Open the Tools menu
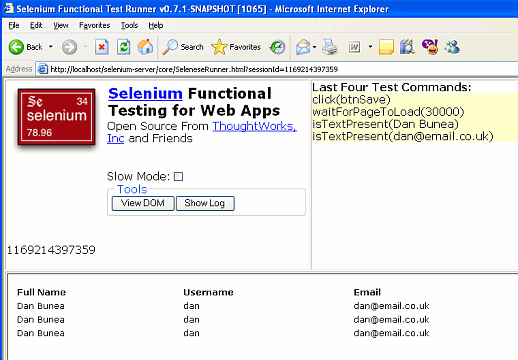 pyautogui.click(x=129, y=25)
